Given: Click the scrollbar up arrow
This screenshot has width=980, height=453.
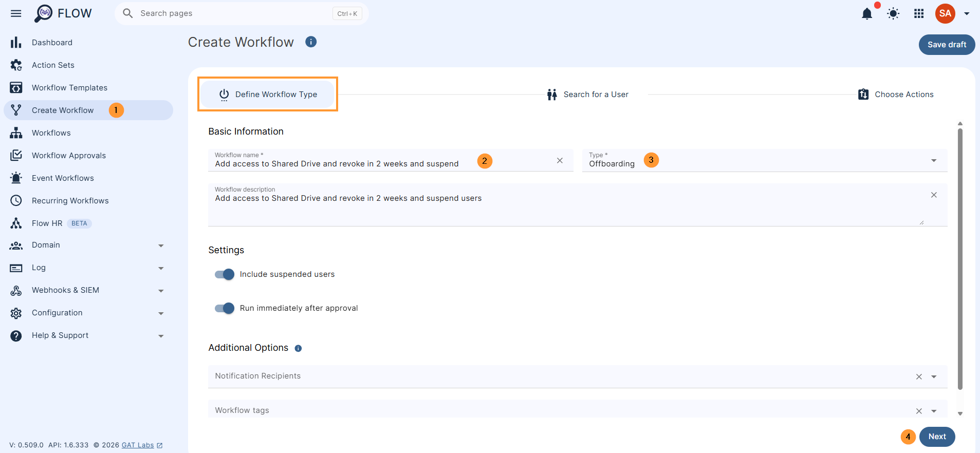Looking at the screenshot, I should [960, 124].
